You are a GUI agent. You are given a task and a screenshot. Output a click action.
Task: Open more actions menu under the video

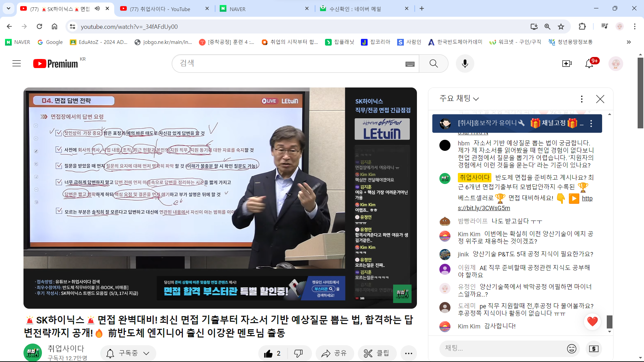click(409, 353)
